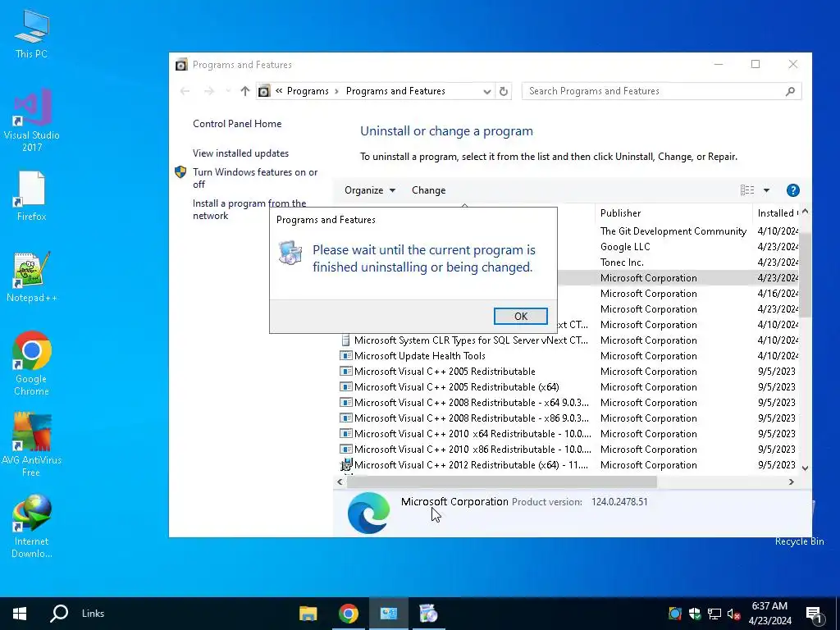Open Install a program from the network
Viewport: 840px width, 630px height.
click(x=249, y=209)
